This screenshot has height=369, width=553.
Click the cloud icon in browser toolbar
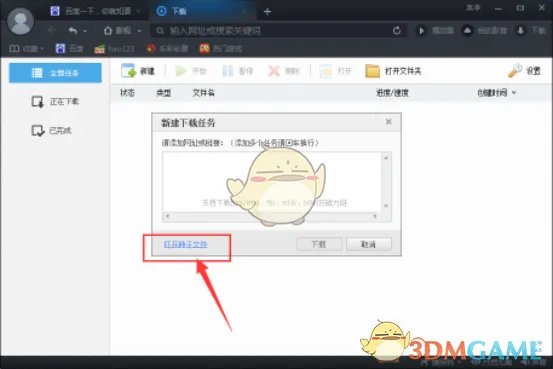[x=467, y=31]
